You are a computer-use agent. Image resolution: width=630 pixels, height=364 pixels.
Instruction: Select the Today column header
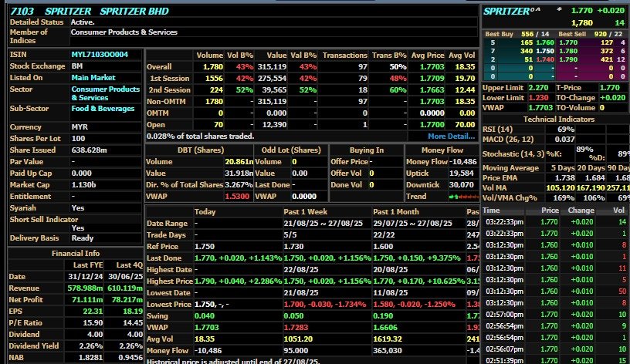[x=205, y=212]
